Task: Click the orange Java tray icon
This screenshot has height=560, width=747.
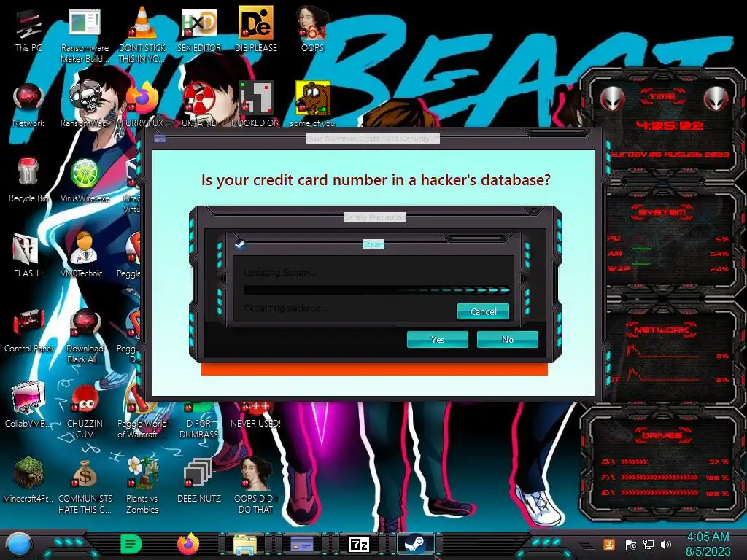Action: point(609,544)
